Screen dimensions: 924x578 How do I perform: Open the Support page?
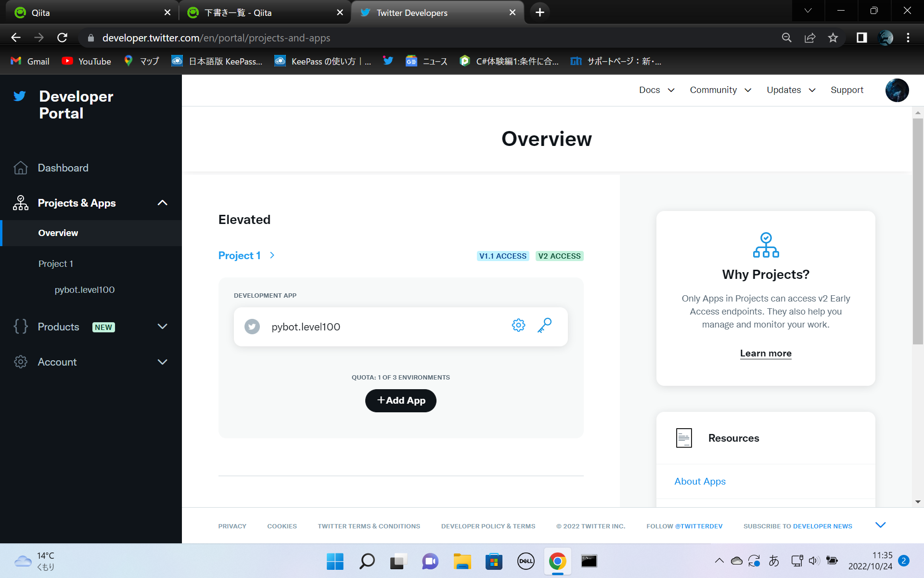coord(847,90)
